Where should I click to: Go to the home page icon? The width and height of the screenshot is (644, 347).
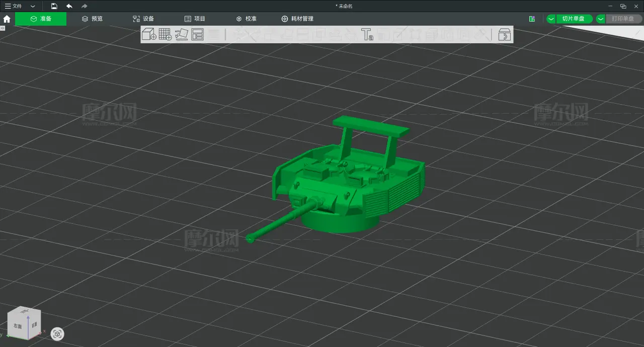pyautogui.click(x=7, y=19)
